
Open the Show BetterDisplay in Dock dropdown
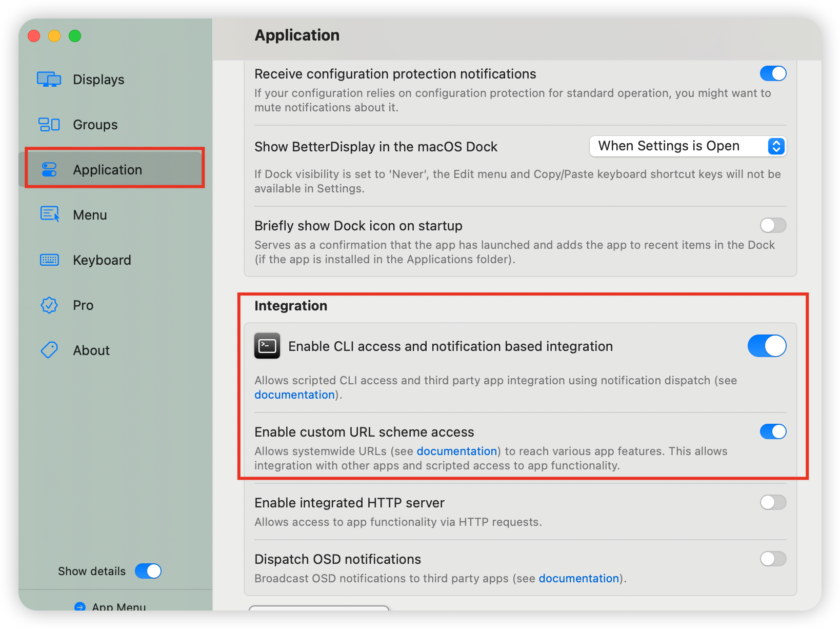point(688,146)
